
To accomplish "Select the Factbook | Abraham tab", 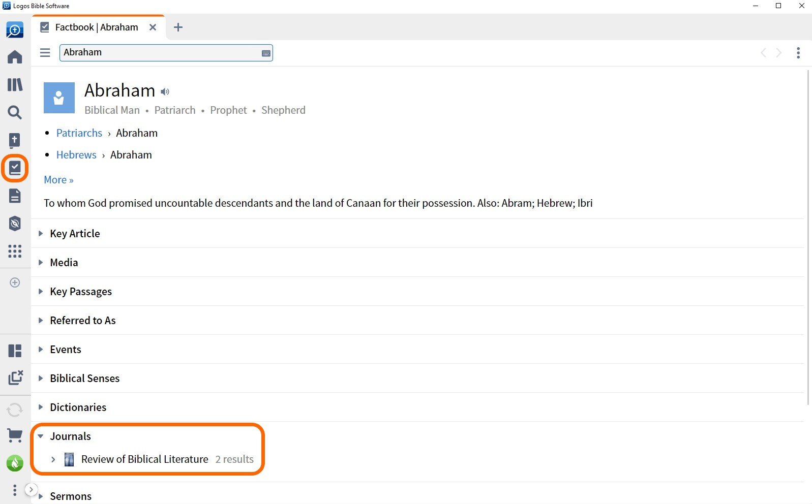I will click(97, 27).
